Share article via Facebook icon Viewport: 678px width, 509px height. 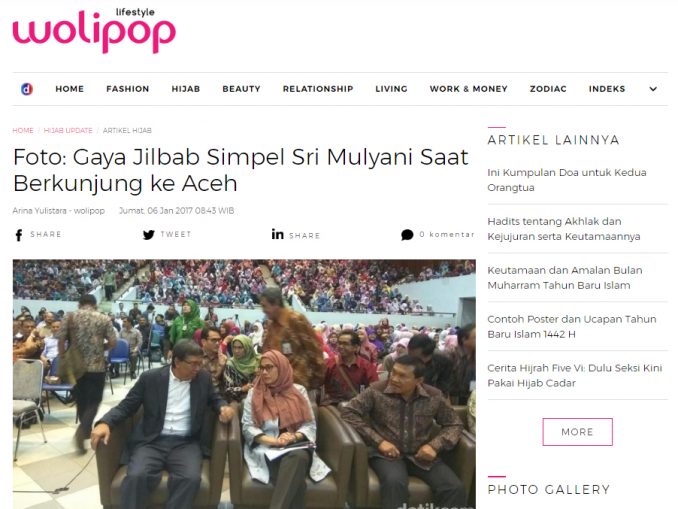point(19,235)
